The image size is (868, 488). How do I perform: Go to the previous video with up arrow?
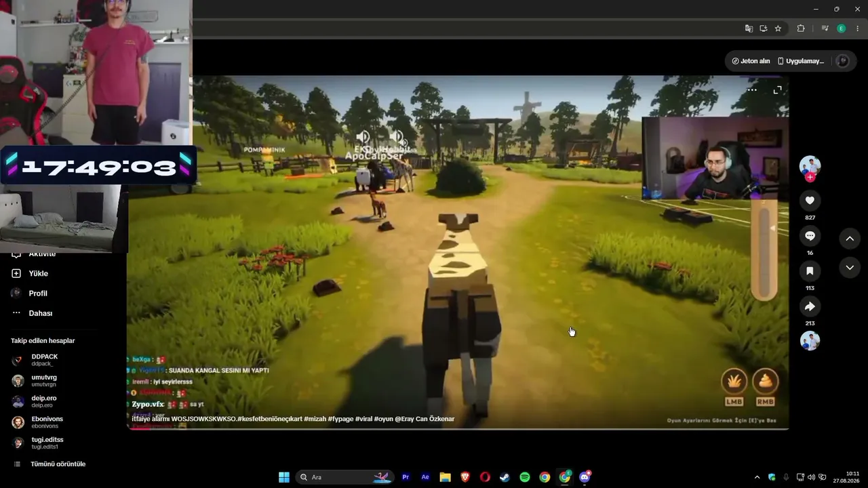[x=850, y=239]
